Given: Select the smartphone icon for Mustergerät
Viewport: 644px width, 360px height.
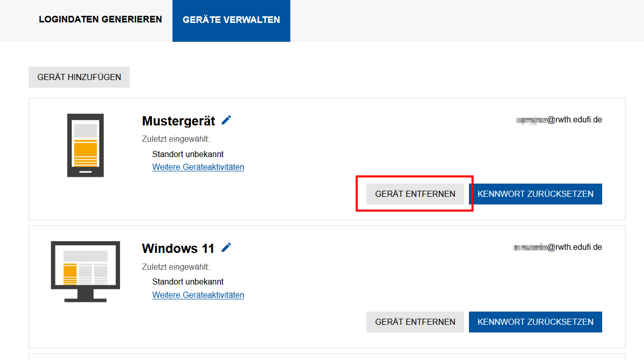Looking at the screenshot, I should pos(85,145).
